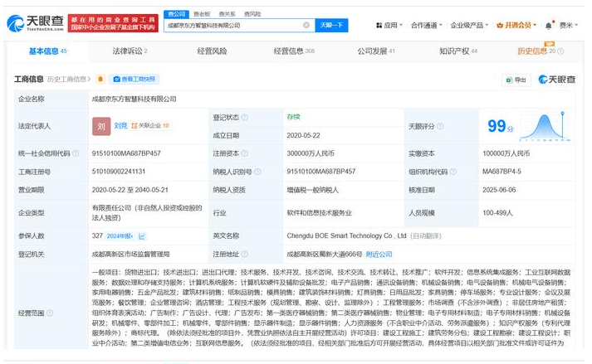Switch to the 知识产权 tab
The width and height of the screenshot is (592, 364).
coord(458,51)
